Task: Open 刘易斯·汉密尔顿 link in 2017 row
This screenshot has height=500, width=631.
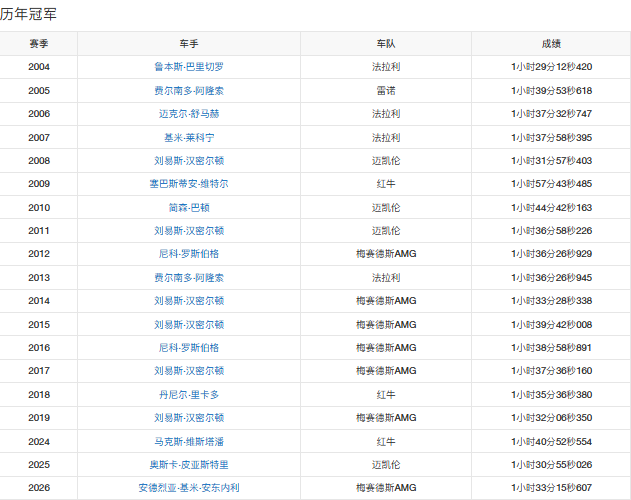Action: (189, 371)
